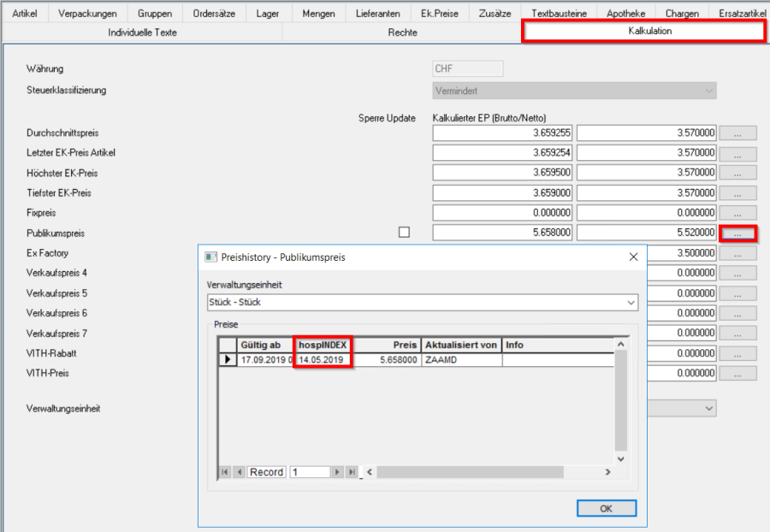Jump to last record in navigator
This screenshot has height=532, width=770.
click(x=351, y=472)
